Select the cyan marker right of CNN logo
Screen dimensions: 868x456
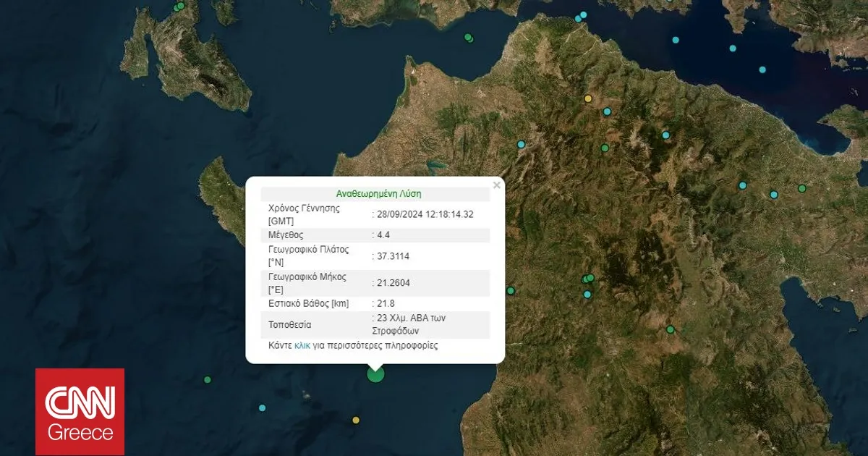coord(262,408)
